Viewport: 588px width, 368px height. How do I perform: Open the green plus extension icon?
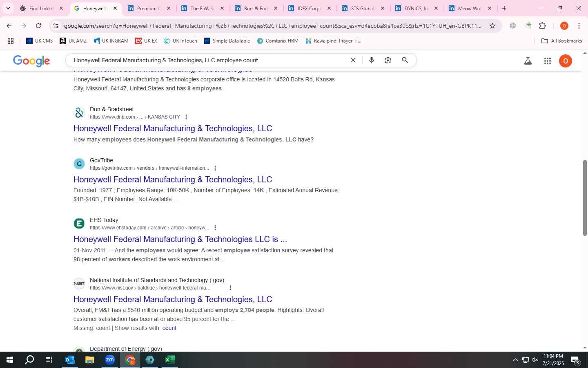[528, 26]
